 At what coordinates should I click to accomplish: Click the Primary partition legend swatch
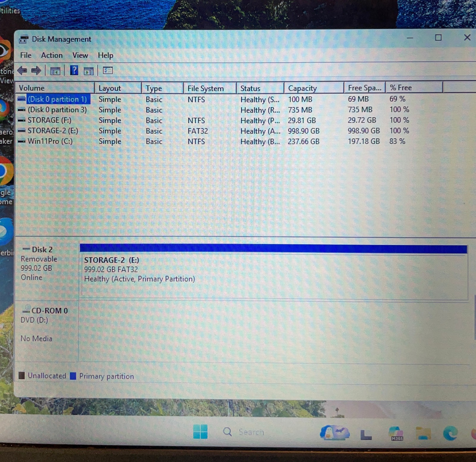tap(73, 376)
